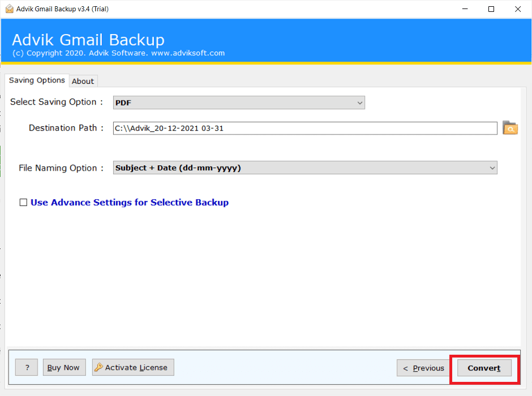Switch to the About tab
The image size is (532, 396).
pyautogui.click(x=83, y=81)
